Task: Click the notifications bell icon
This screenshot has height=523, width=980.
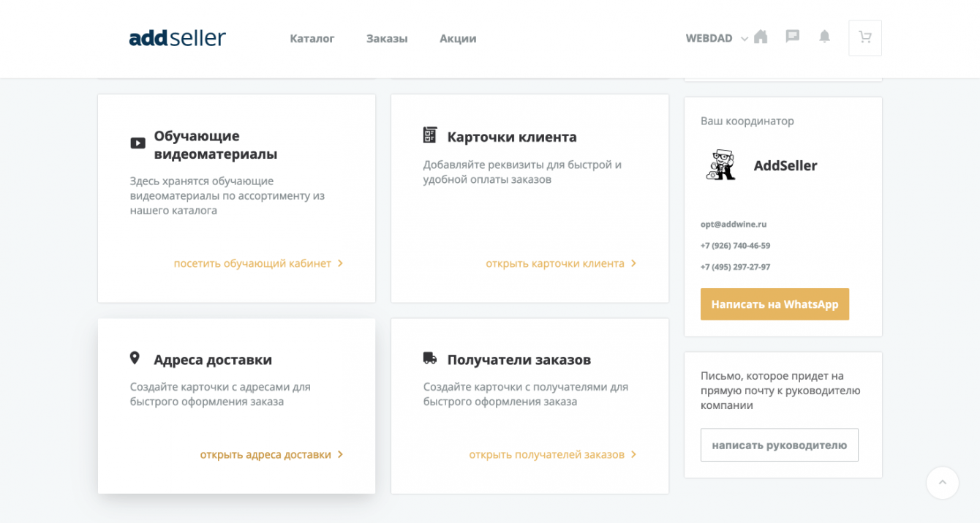Action: (824, 37)
